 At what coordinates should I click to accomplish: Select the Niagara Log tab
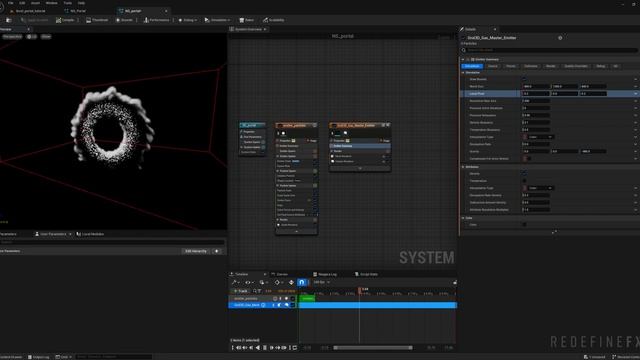tap(325, 274)
